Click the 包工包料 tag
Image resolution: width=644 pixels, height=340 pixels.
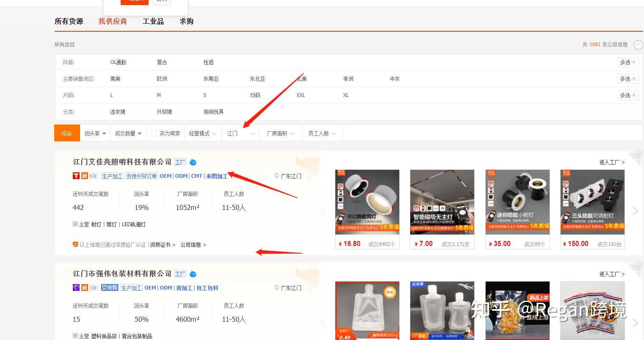[x=207, y=288]
